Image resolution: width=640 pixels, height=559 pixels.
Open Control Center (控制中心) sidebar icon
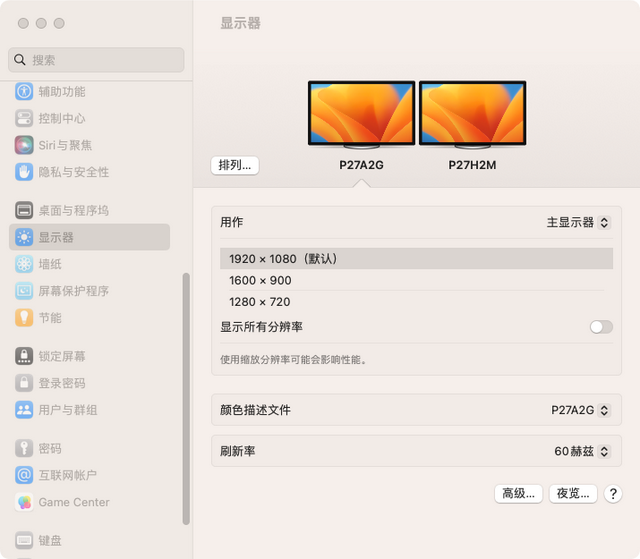tap(24, 118)
